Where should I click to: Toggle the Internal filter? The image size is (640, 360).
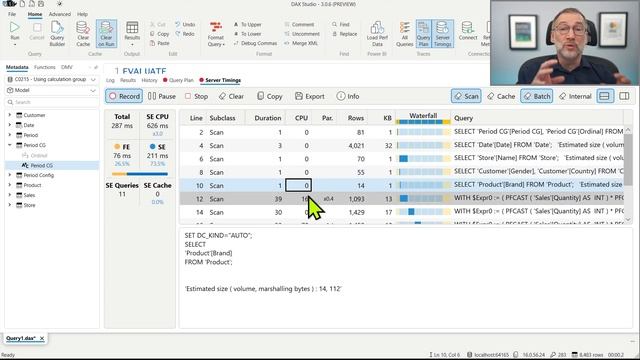pos(575,96)
